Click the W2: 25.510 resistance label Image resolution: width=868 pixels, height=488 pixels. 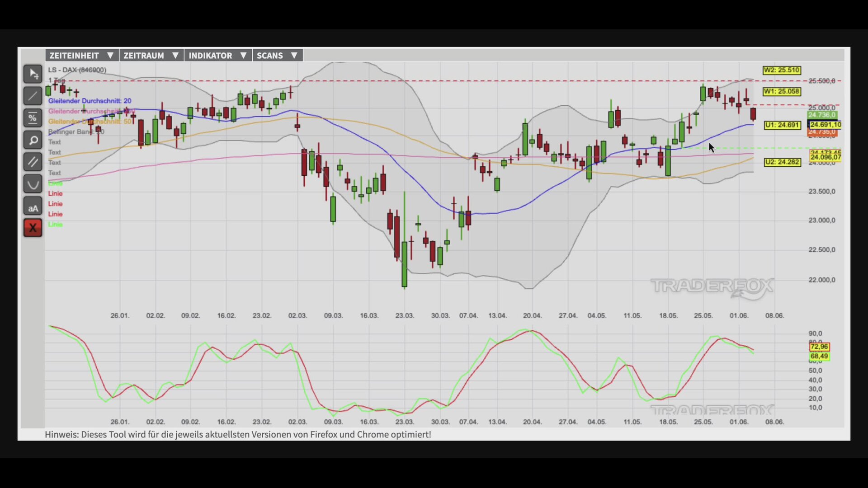[782, 70]
